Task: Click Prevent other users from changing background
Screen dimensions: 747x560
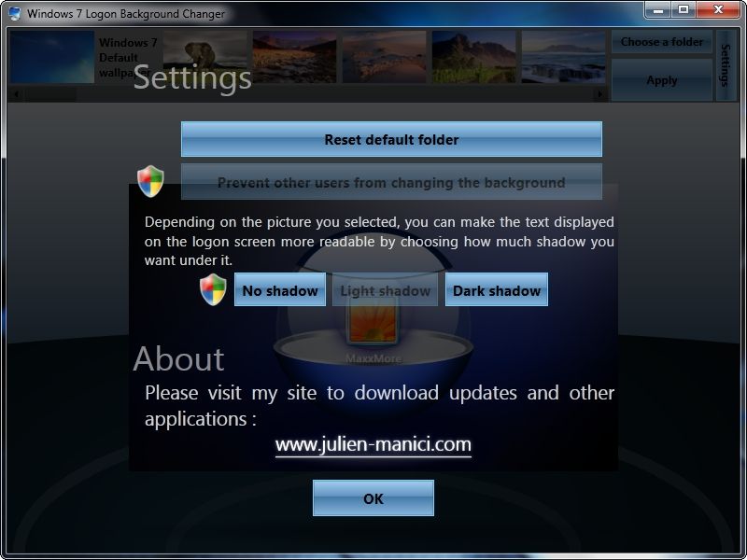Action: coord(391,182)
